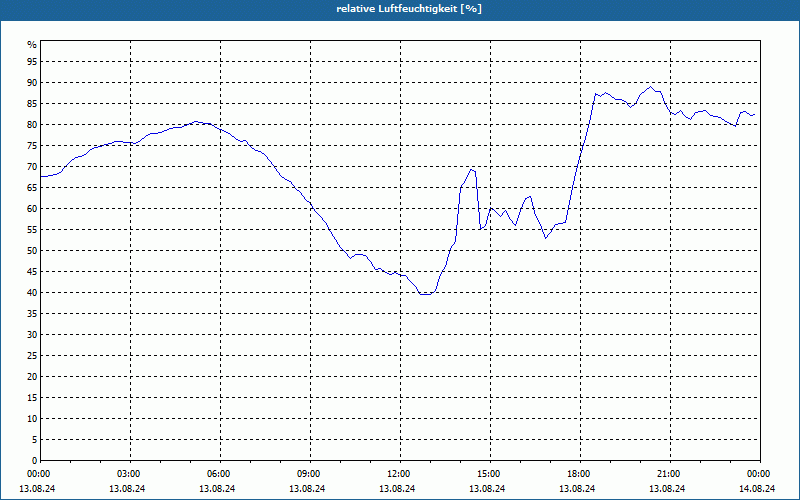This screenshot has height=500, width=800.
Task: Click the 13.08.24 date below 03:00
Action: 128,489
